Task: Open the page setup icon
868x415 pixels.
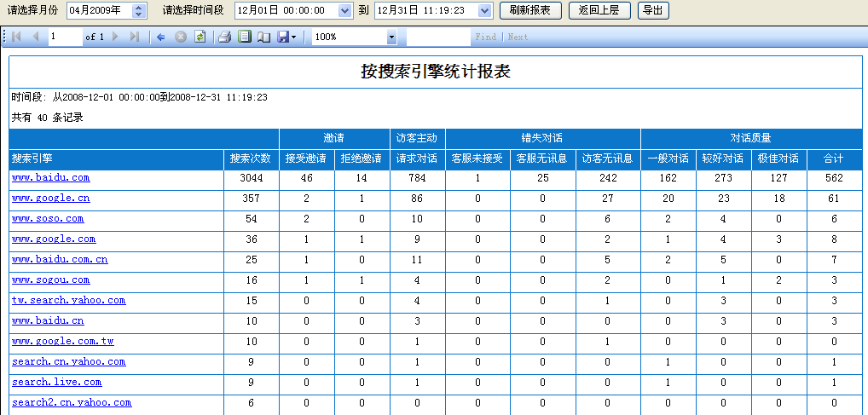Action: pyautogui.click(x=263, y=37)
